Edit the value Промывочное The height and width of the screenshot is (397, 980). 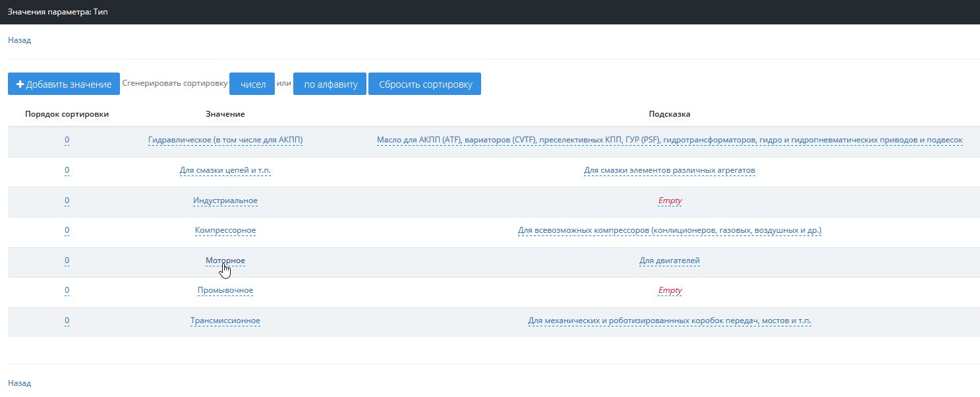point(225,290)
